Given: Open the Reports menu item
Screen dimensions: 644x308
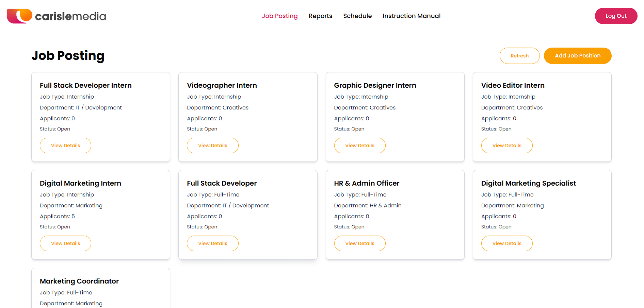Looking at the screenshot, I should click(x=320, y=16).
